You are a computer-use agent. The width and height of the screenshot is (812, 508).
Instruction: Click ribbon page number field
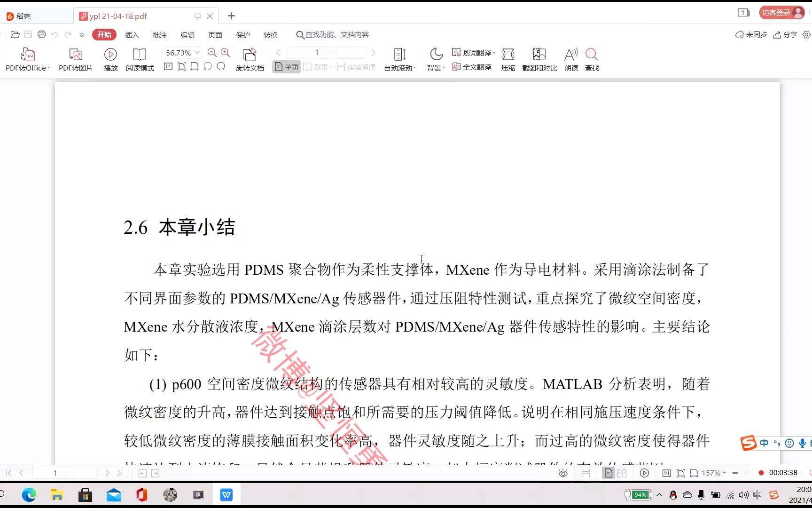click(326, 53)
